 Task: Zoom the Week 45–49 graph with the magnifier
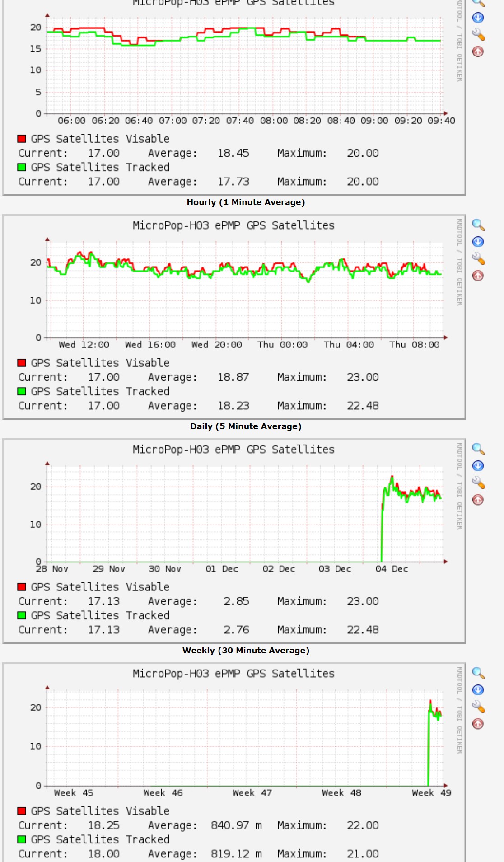(x=478, y=673)
